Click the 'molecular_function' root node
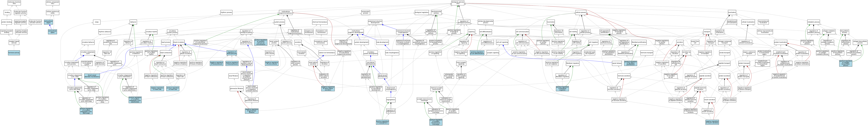Viewport: 868px width, 126px height. (14, 3)
